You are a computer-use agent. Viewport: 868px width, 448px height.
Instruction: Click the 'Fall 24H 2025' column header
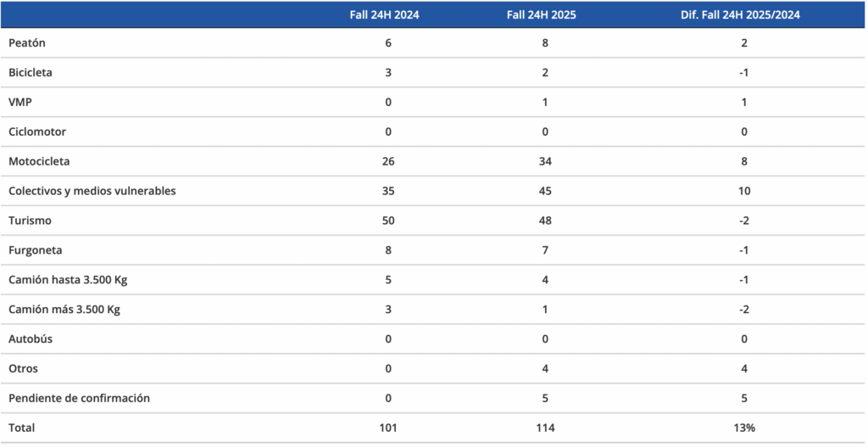(544, 14)
